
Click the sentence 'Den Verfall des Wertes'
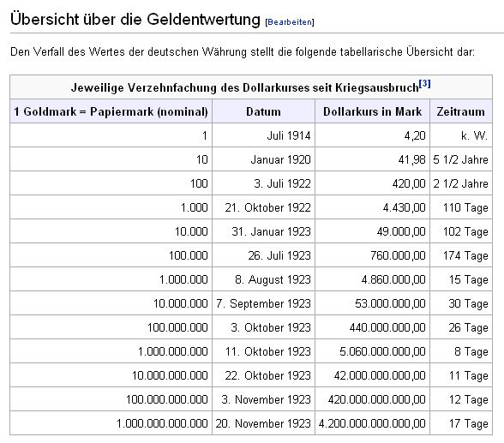coord(243,51)
